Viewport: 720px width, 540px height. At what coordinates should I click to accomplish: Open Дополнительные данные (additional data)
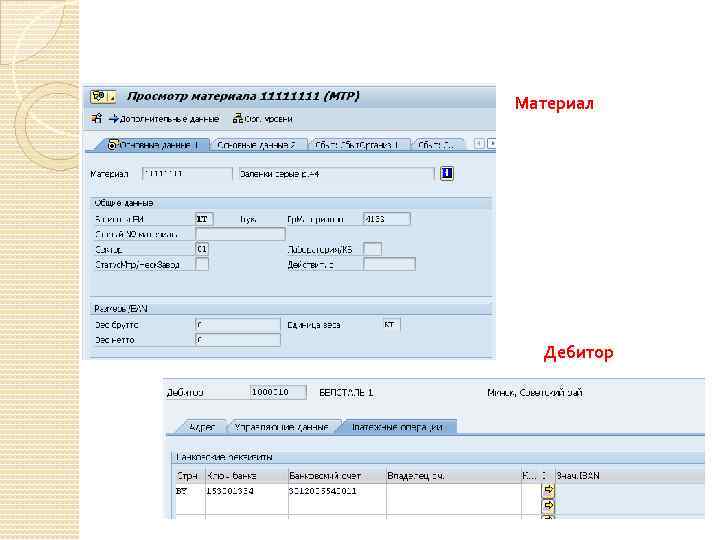point(164,119)
